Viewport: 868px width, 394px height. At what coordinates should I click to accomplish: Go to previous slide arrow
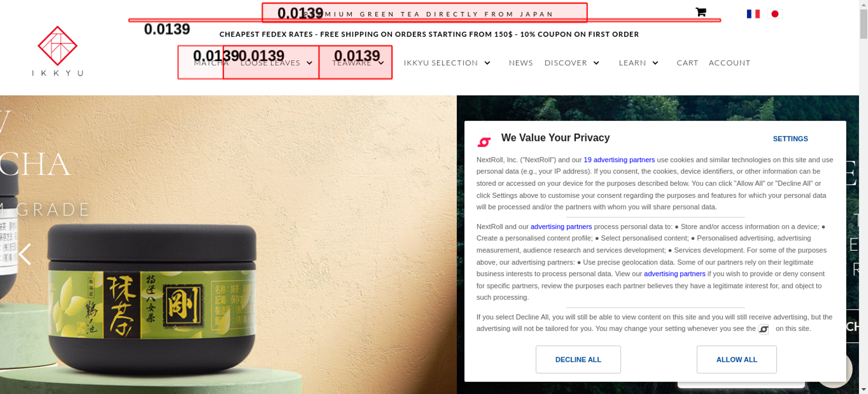tap(25, 254)
